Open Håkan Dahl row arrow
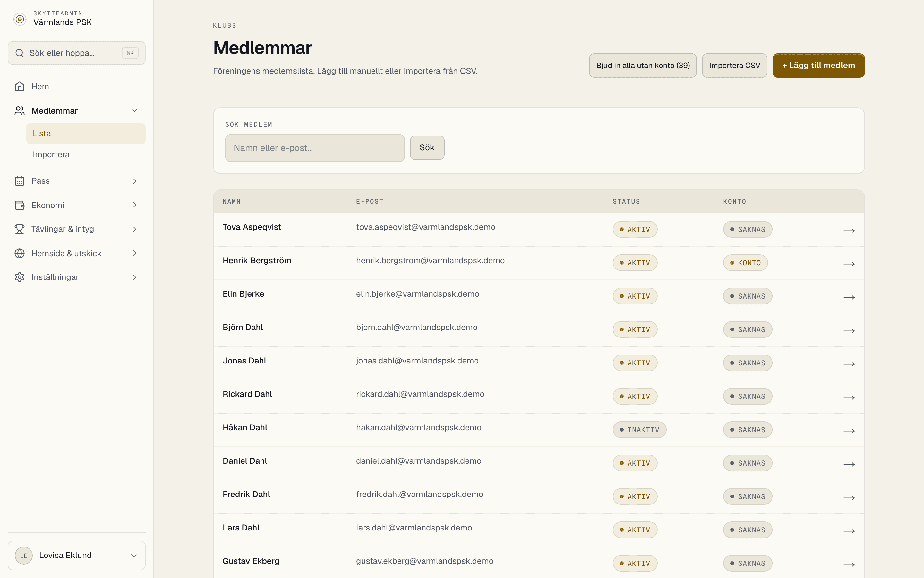The image size is (924, 578). click(849, 431)
